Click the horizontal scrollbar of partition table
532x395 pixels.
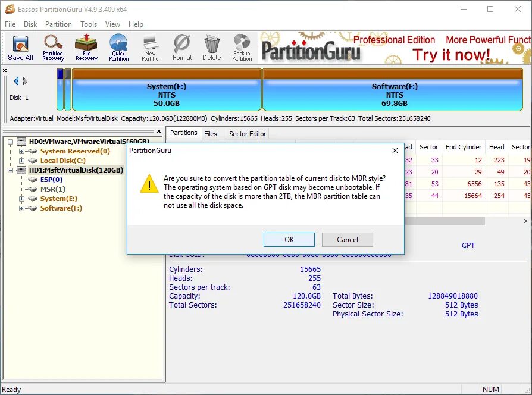click(445, 221)
